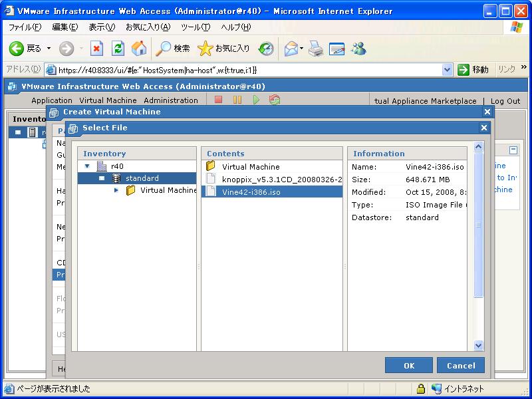Open the address bar dropdown arrow
Image resolution: width=532 pixels, height=399 pixels.
tap(447, 70)
